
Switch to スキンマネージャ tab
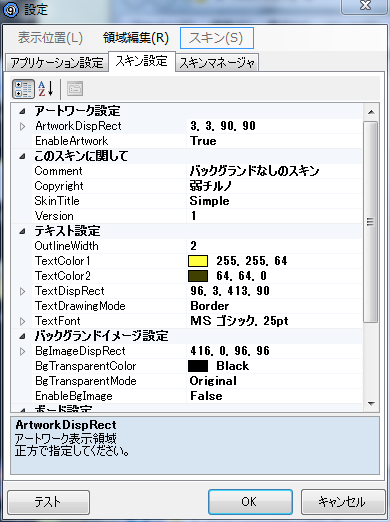click(217, 62)
